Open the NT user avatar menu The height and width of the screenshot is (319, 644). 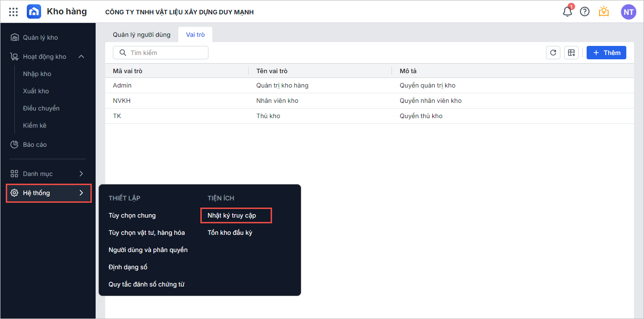(x=628, y=12)
